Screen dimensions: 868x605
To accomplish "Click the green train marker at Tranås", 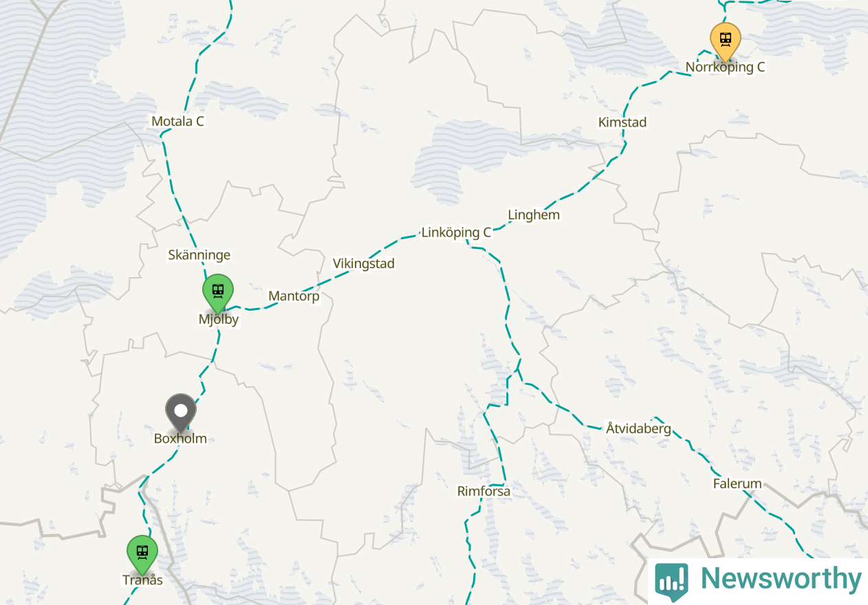I will pos(142,553).
